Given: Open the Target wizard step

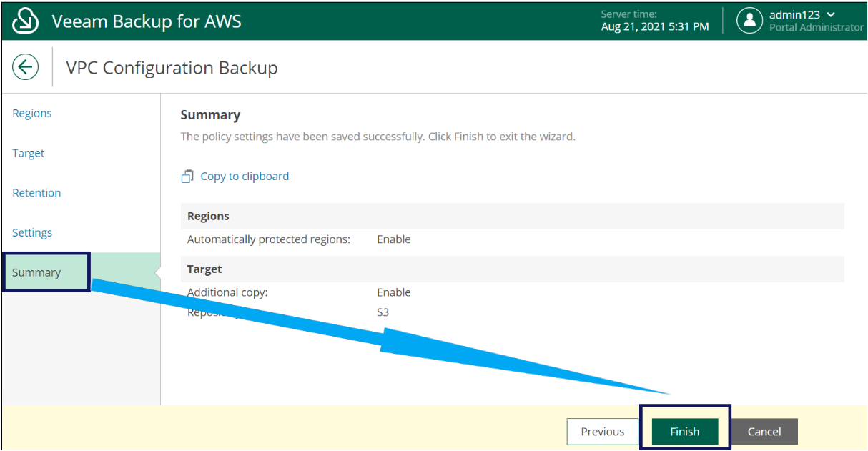Looking at the screenshot, I should pos(29,153).
